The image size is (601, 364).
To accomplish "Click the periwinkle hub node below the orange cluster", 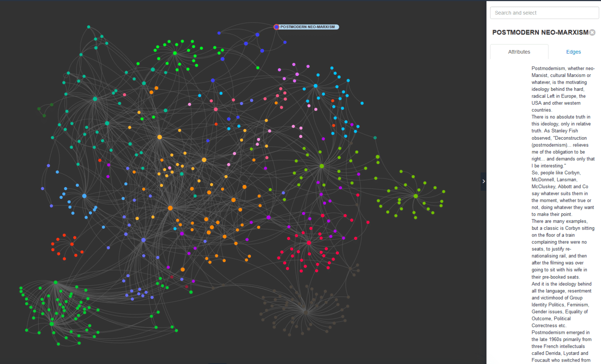I will click(143, 240).
